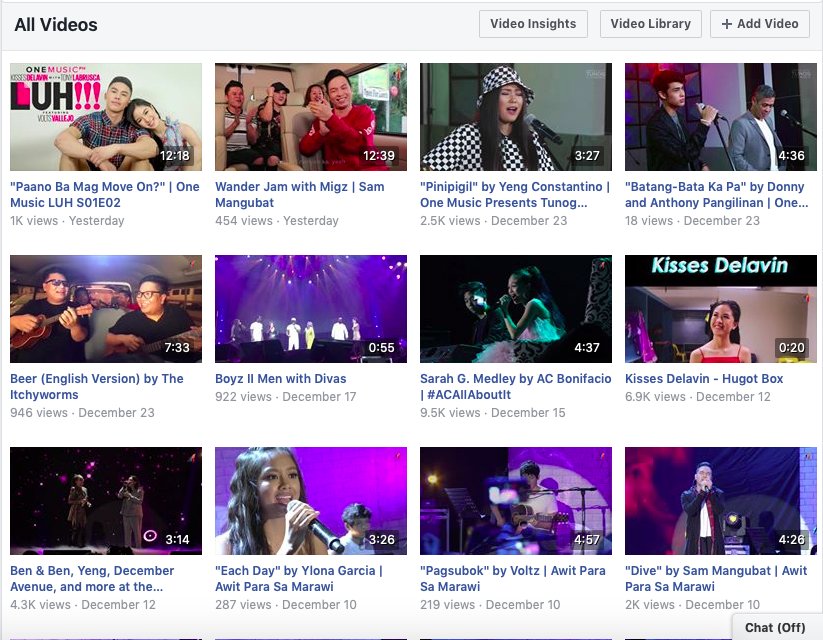This screenshot has height=640, width=823.
Task: Open the Beer (English Version) thumbnail
Action: point(105,309)
